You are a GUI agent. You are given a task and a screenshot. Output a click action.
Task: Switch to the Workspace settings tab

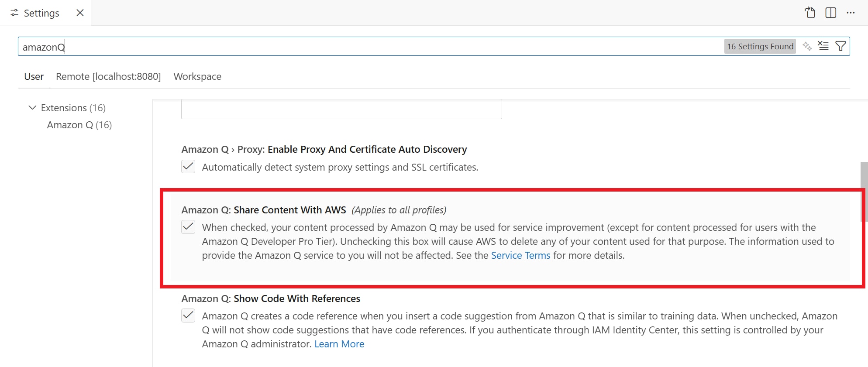coord(197,77)
